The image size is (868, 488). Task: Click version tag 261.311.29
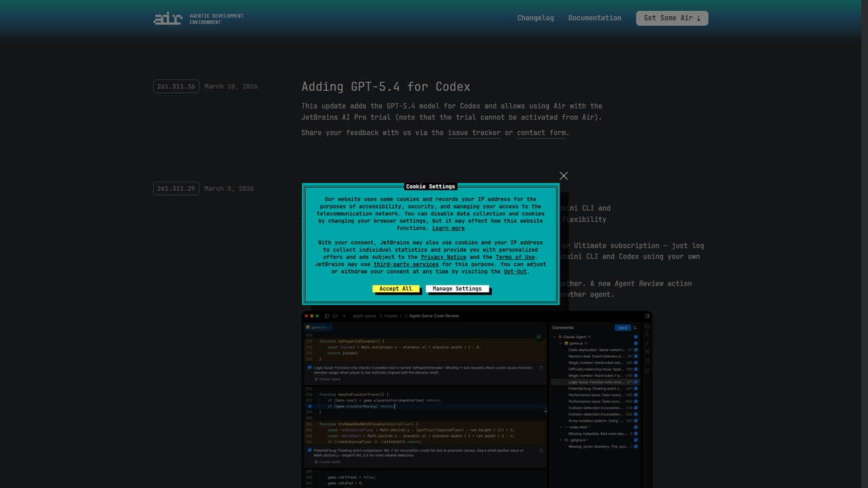click(x=176, y=188)
